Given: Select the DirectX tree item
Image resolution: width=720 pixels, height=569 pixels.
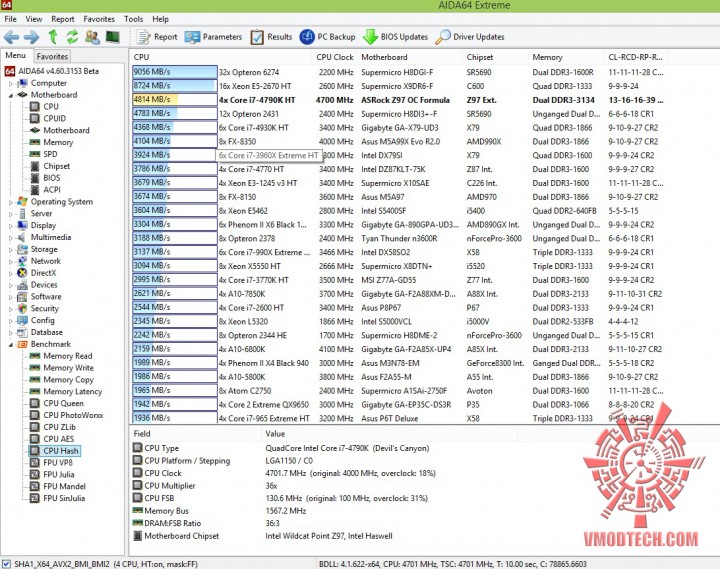Looking at the screenshot, I should 37,273.
